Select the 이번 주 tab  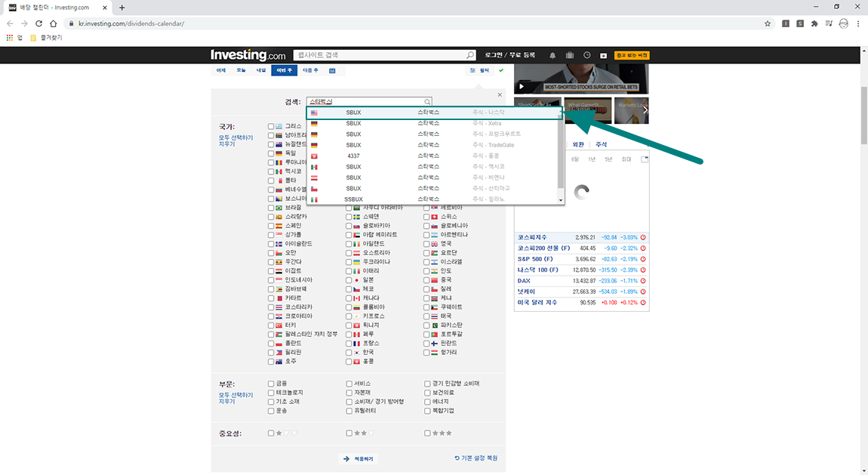pyautogui.click(x=284, y=70)
